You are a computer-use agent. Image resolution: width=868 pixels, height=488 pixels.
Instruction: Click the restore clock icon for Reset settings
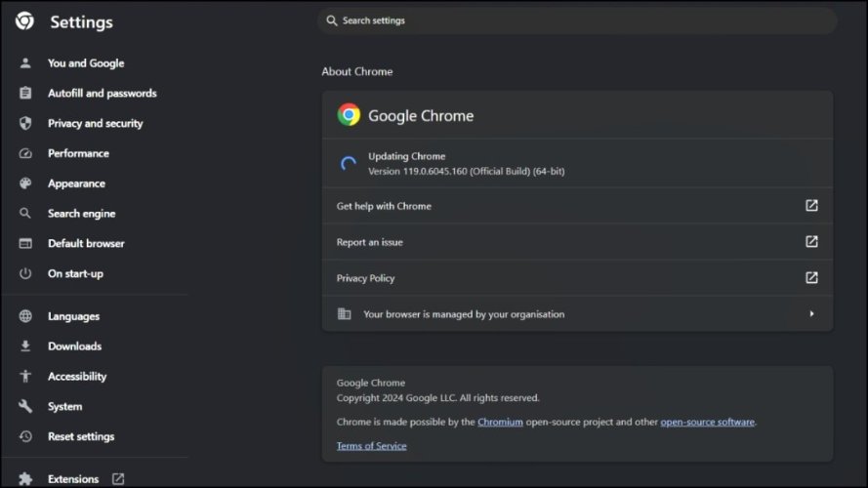point(25,436)
